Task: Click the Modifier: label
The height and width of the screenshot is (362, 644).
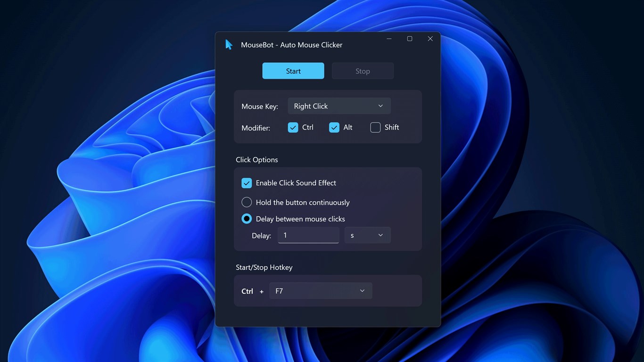Action: coord(256,128)
